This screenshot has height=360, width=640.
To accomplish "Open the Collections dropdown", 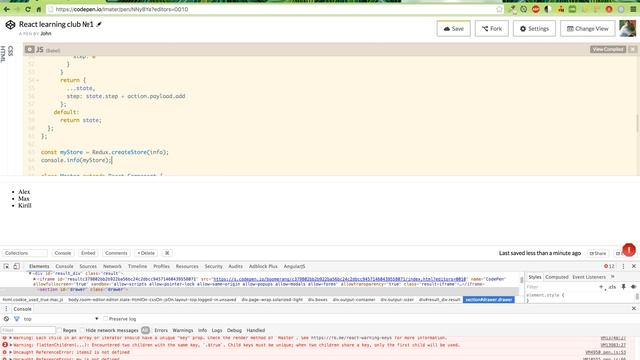I will tap(24, 253).
